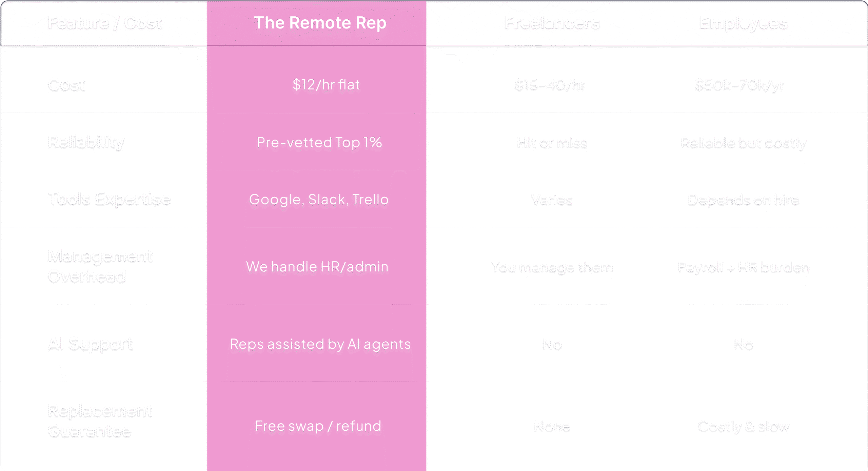Click the Management Overhead row label

100,266
